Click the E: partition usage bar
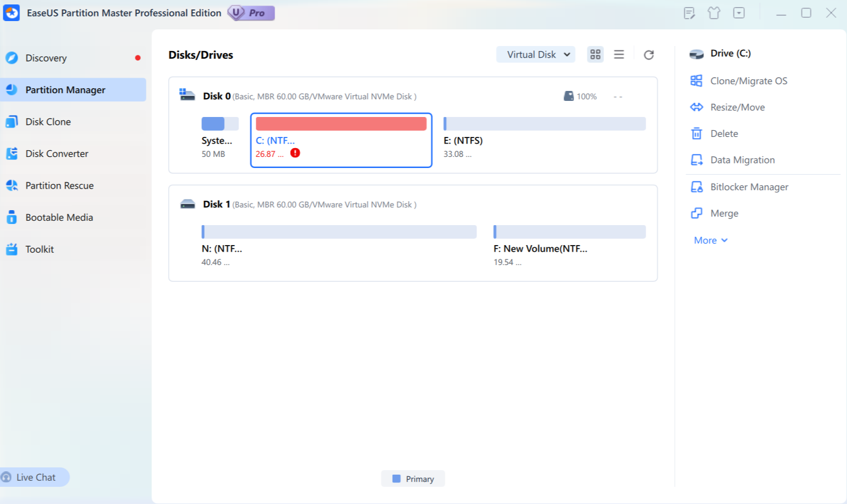This screenshot has width=847, height=504. pyautogui.click(x=545, y=124)
